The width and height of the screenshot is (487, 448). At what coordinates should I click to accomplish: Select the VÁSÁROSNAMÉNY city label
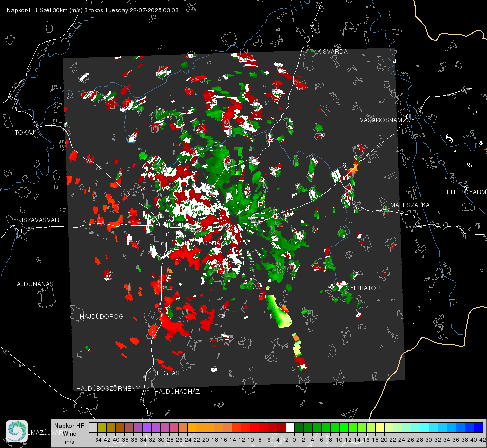point(388,120)
